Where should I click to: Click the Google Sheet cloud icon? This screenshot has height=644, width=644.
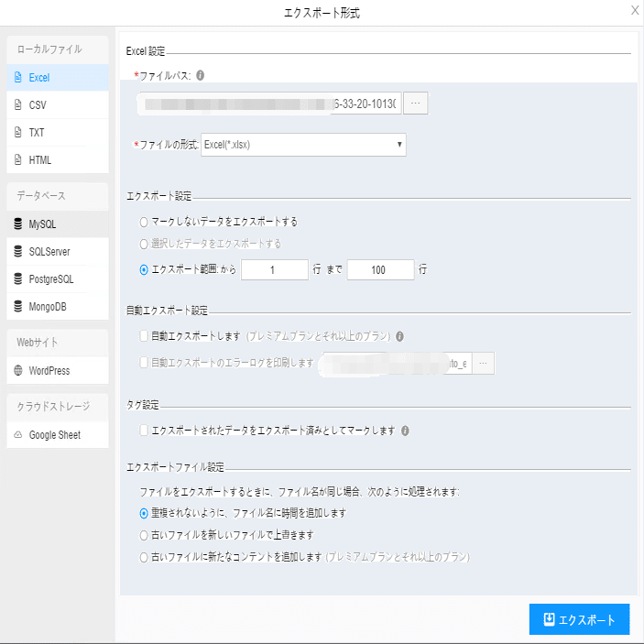click(x=17, y=435)
